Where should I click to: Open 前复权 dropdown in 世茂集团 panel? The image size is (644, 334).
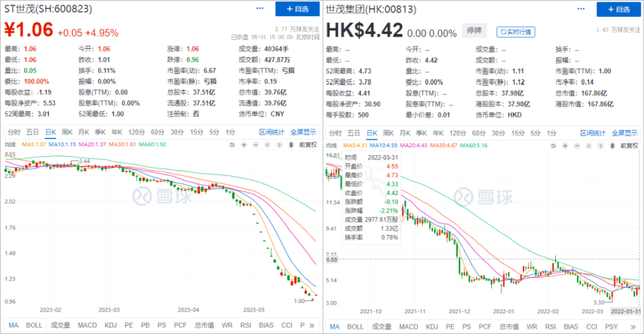pos(629,145)
